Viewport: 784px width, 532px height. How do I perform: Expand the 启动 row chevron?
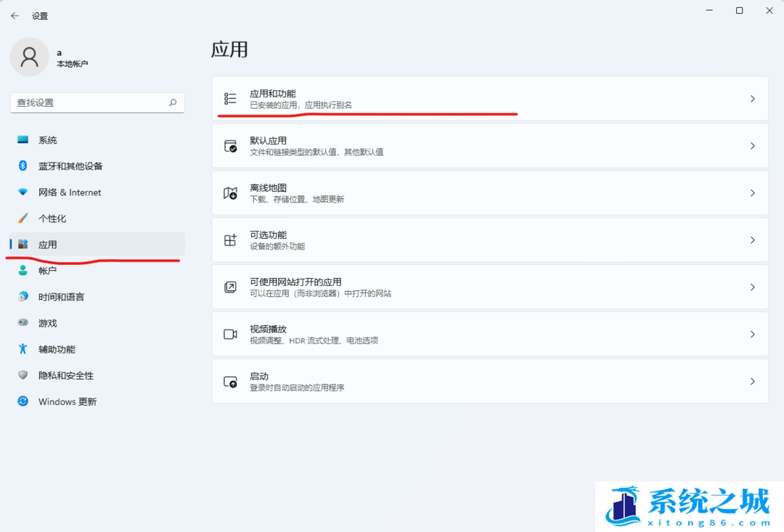pyautogui.click(x=752, y=382)
